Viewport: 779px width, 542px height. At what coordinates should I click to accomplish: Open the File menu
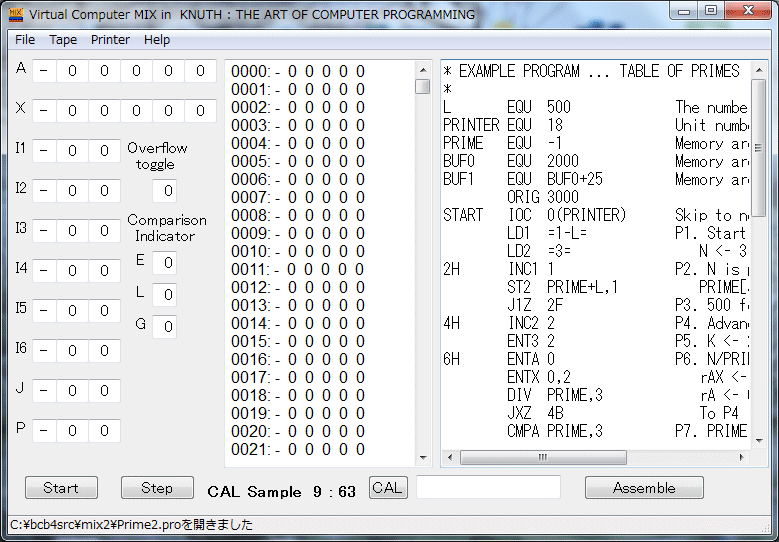tap(25, 40)
